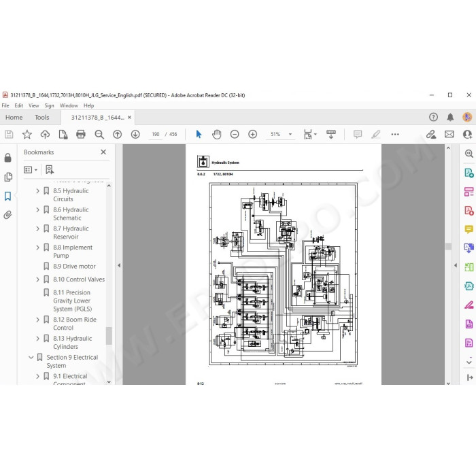Click the upload to cloud icon
This screenshot has height=476, width=476.
point(45,134)
